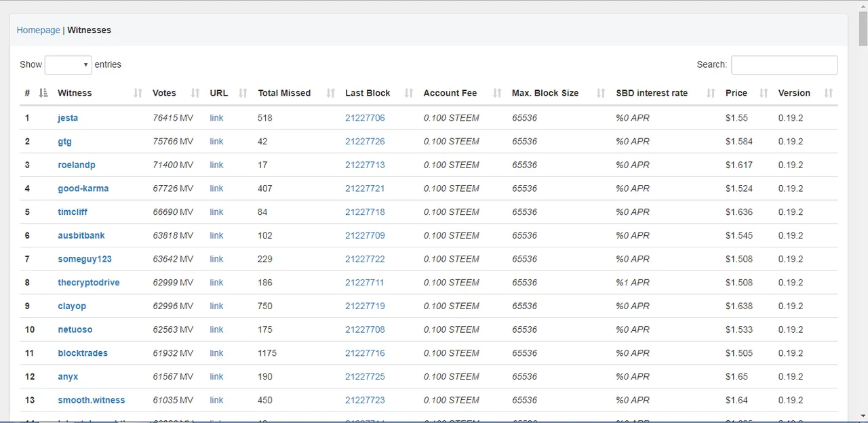868x423 pixels.
Task: Sort table by Price column arrows
Action: (764, 93)
